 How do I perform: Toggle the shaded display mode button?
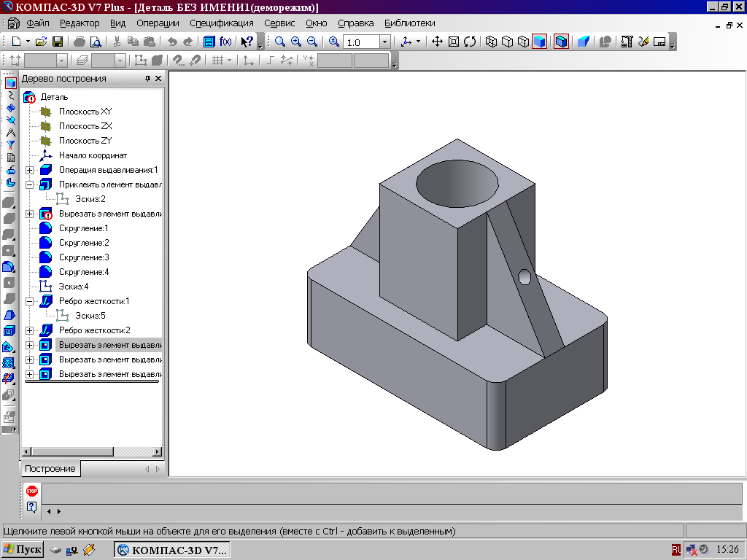(538, 42)
